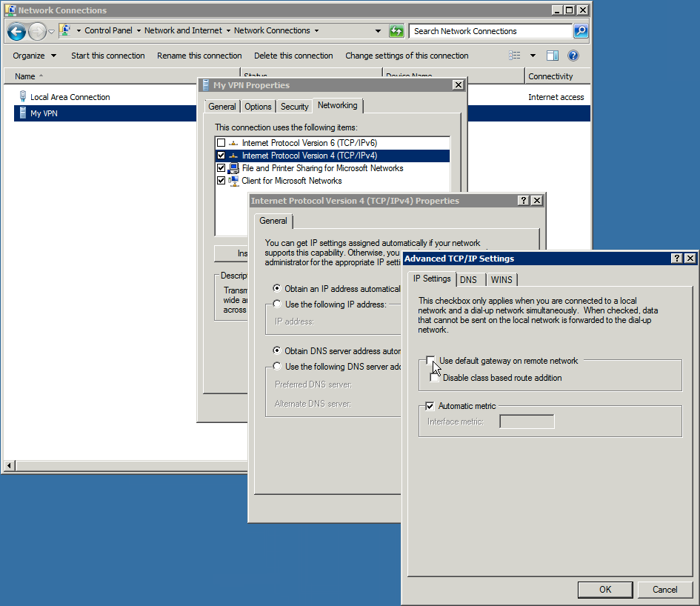
Task: Close the My VPN Properties dialog
Action: point(458,85)
